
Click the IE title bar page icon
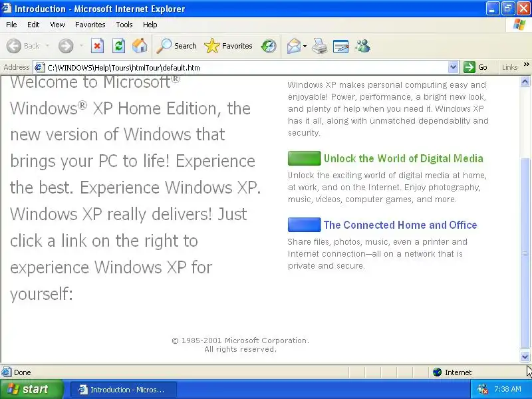7,8
